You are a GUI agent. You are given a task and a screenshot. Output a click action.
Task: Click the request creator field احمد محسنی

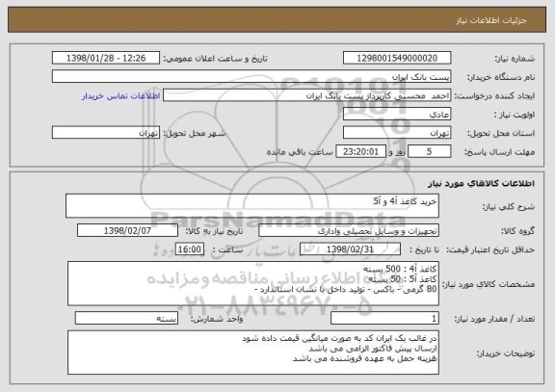(306, 95)
